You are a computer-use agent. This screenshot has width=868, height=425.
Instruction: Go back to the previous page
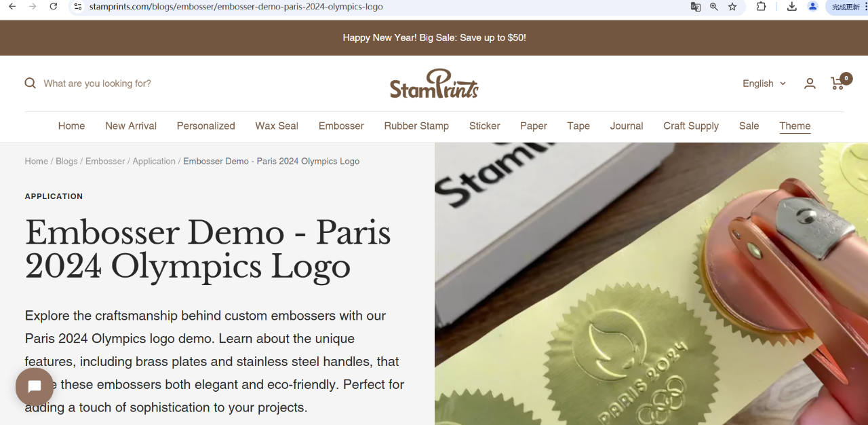point(12,7)
